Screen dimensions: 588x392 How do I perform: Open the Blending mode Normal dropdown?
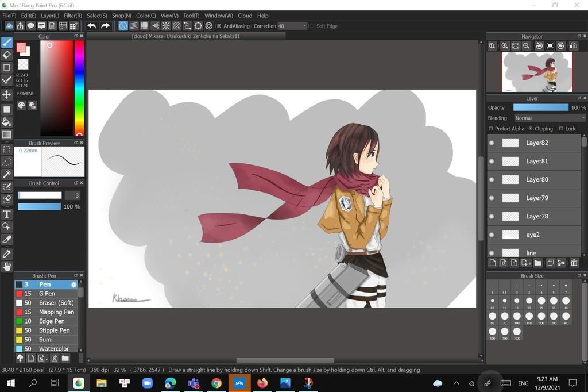550,118
